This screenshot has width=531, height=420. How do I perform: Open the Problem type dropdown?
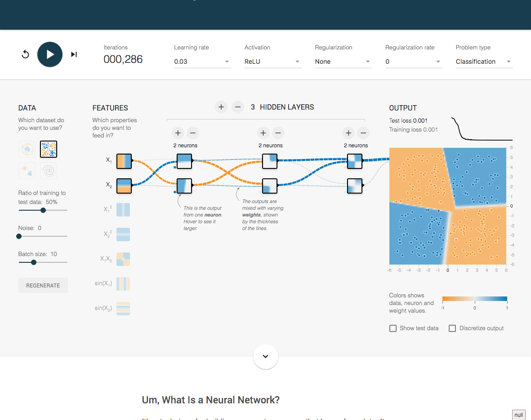coord(484,62)
